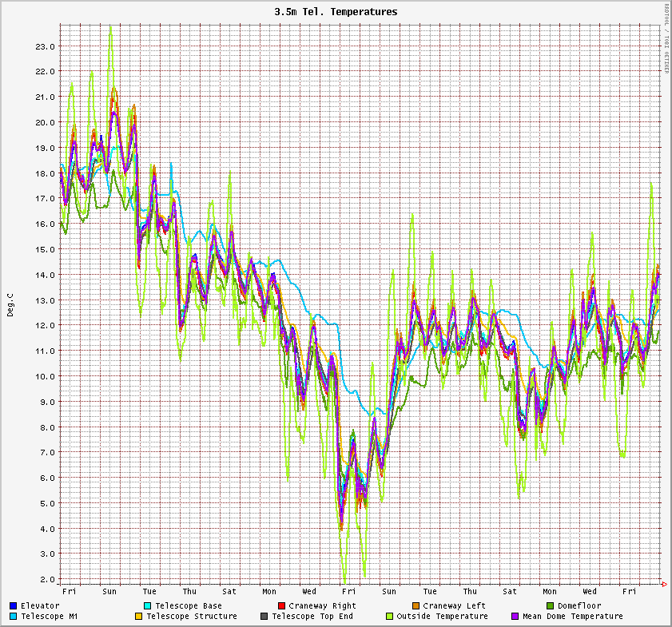Click the '3.5m Tel. Temperatures' chart title
672x627 pixels.
coord(336,12)
